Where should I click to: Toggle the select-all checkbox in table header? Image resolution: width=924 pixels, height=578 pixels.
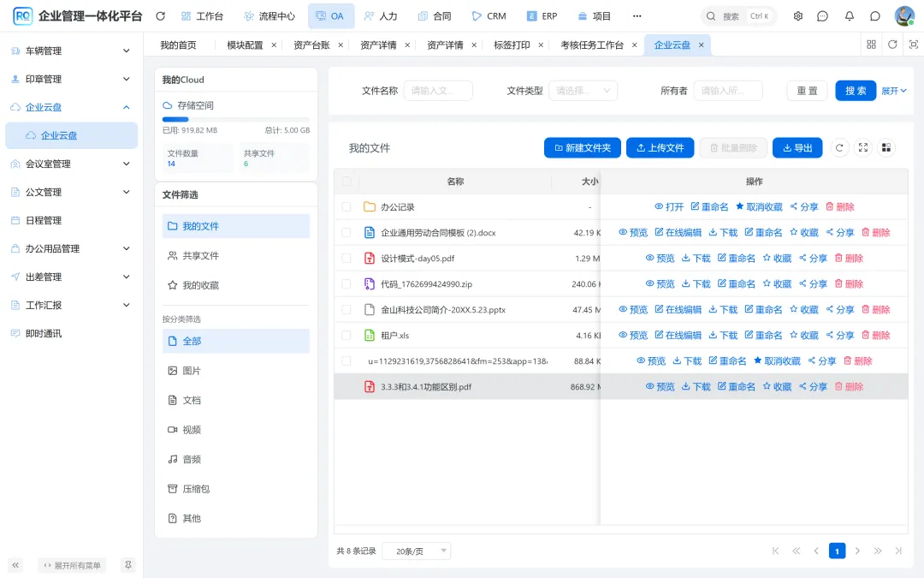click(x=346, y=181)
